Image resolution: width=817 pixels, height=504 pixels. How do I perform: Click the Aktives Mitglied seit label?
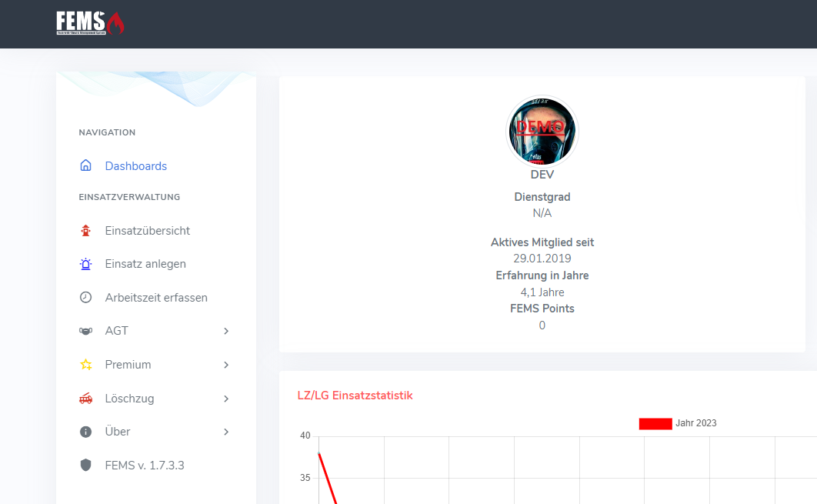pos(542,242)
